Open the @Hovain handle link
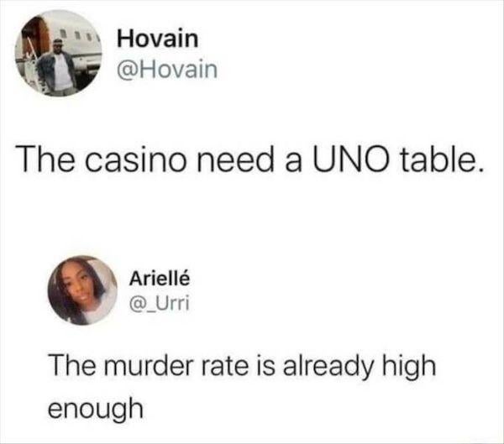Viewport: 504px width, 444px height. point(167,70)
